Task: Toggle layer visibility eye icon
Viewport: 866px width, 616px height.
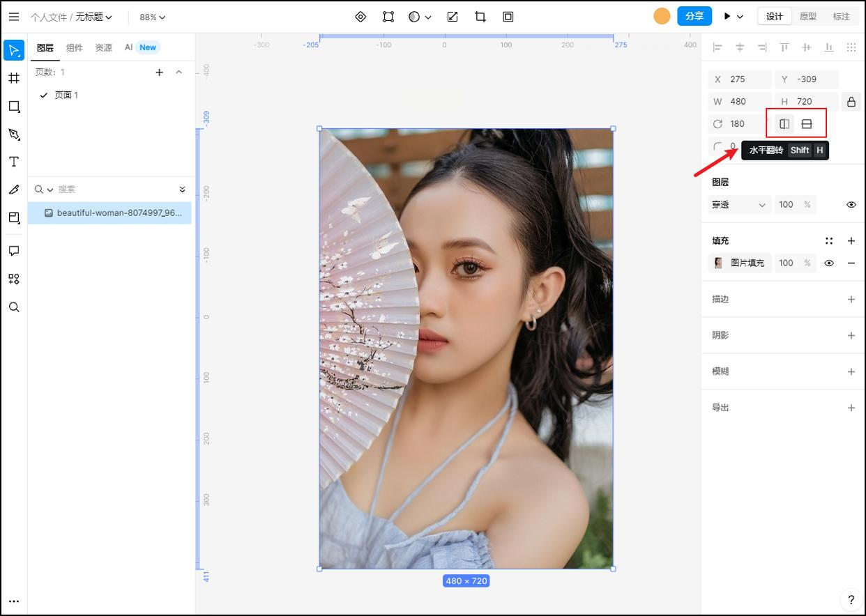Action: pyautogui.click(x=851, y=205)
